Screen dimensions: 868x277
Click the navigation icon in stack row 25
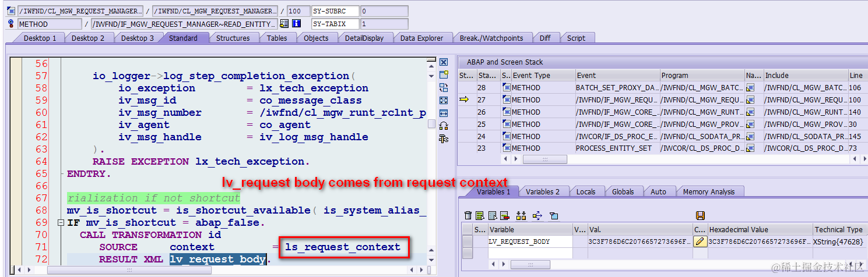click(x=750, y=124)
